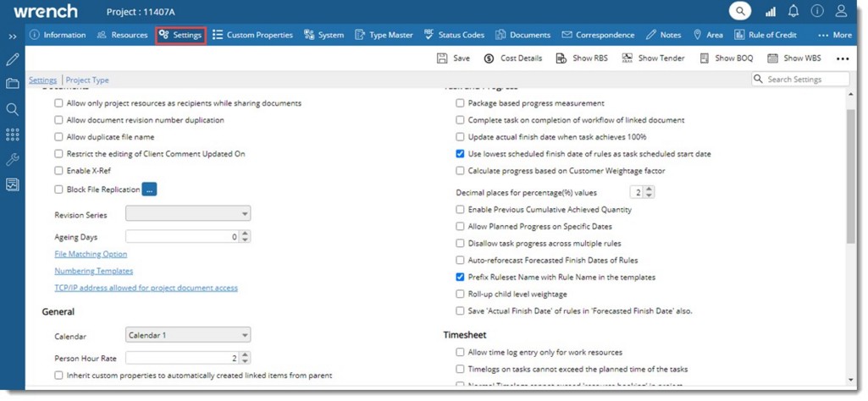Enable the X-Ref checkbox
The width and height of the screenshot is (868, 401).
58,171
